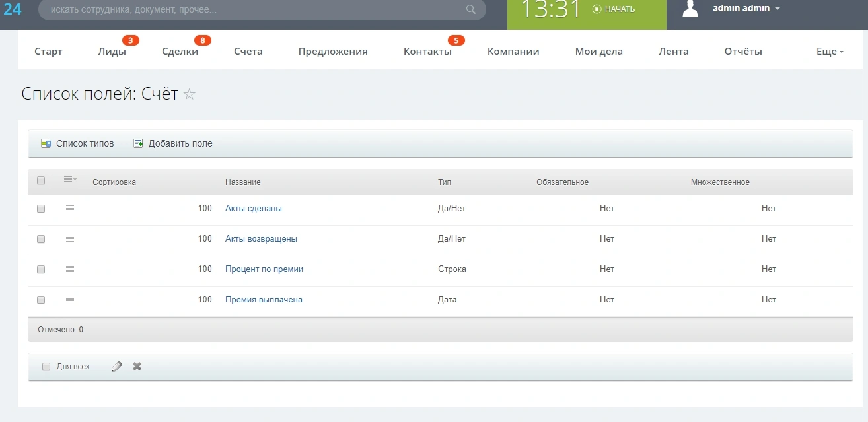Open the Предложения tab
The width and height of the screenshot is (868, 422).
[x=333, y=52]
